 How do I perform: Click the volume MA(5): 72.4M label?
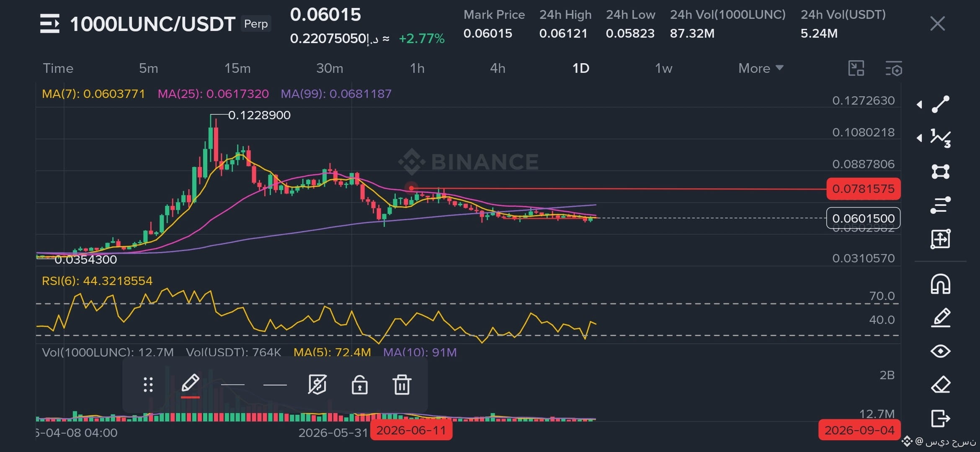click(x=332, y=352)
